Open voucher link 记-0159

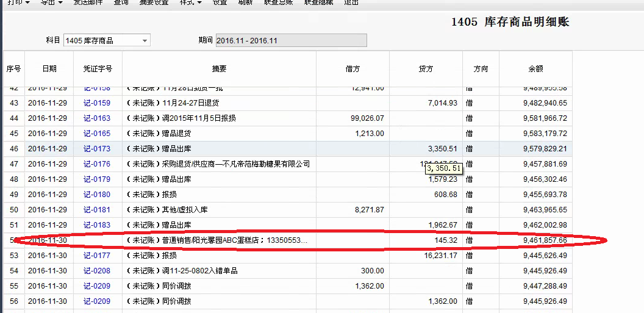click(x=97, y=103)
